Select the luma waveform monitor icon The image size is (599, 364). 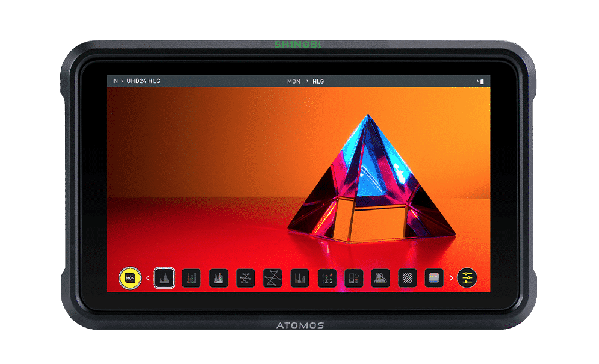(164, 278)
